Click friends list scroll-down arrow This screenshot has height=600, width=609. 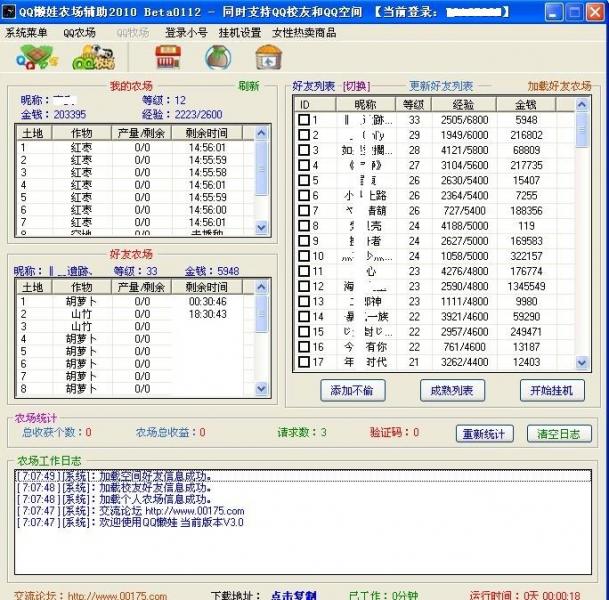(x=582, y=363)
